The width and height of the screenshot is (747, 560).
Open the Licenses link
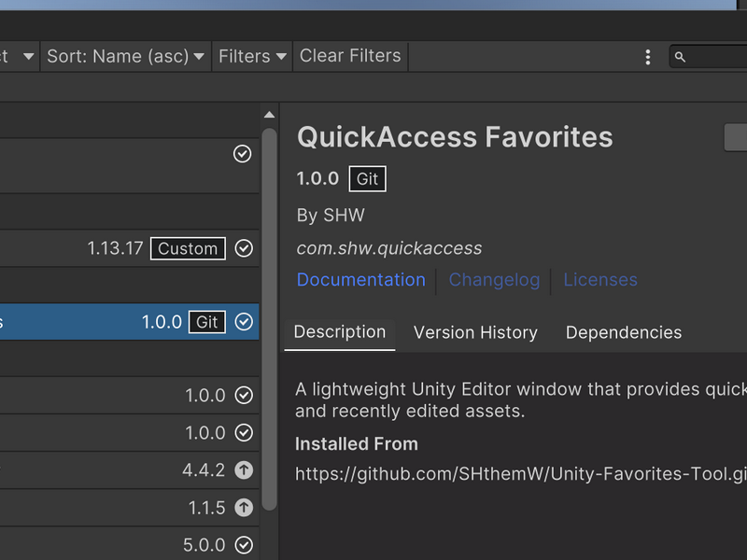(x=600, y=280)
